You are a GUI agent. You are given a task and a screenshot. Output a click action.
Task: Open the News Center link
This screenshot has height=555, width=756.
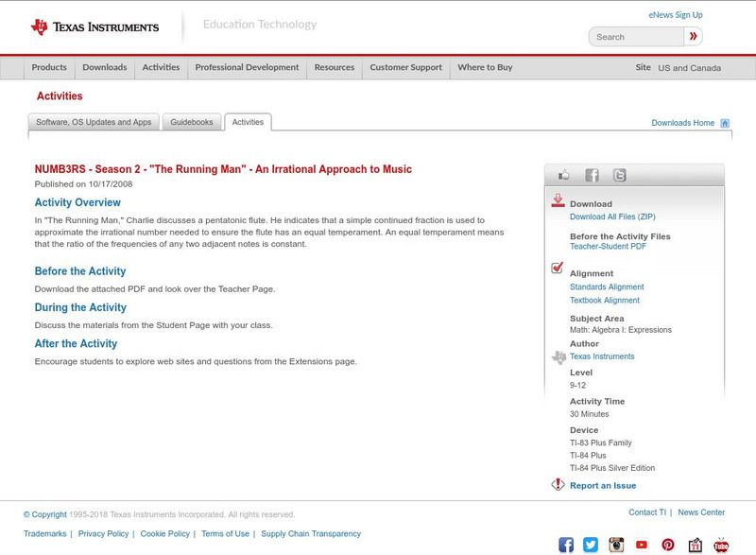click(x=701, y=512)
